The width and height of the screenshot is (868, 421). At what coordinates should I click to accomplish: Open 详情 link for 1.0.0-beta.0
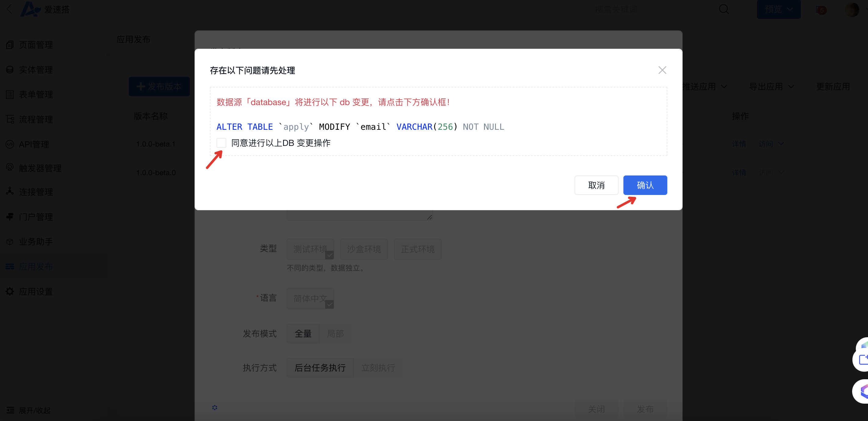pyautogui.click(x=739, y=173)
